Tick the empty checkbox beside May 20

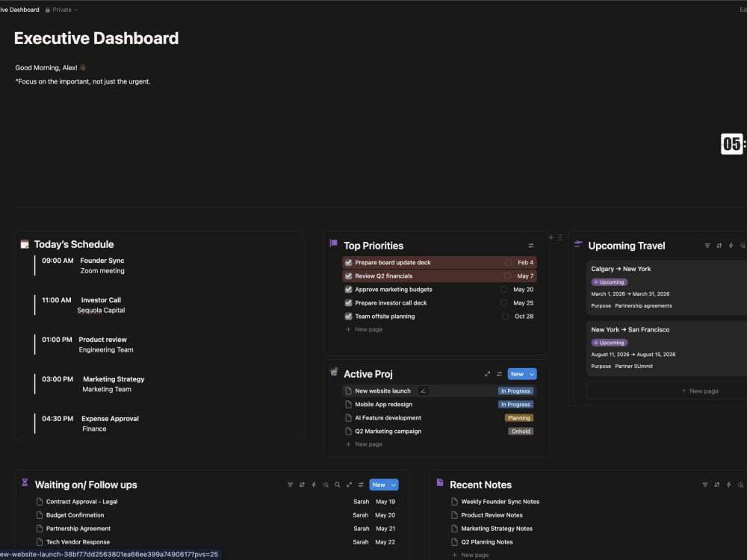503,290
